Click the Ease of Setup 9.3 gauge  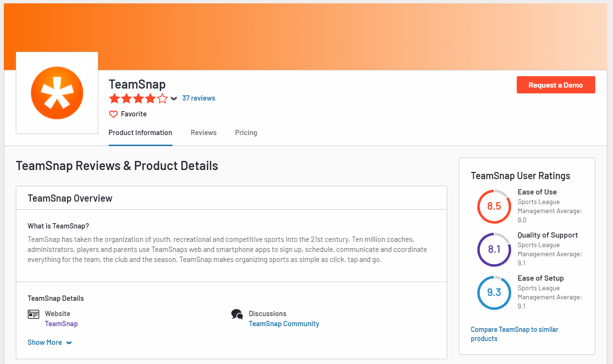(x=494, y=293)
